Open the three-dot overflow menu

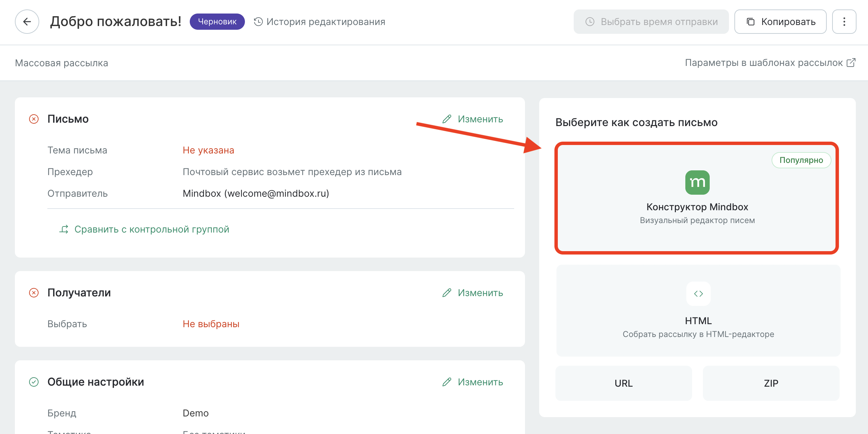[844, 22]
